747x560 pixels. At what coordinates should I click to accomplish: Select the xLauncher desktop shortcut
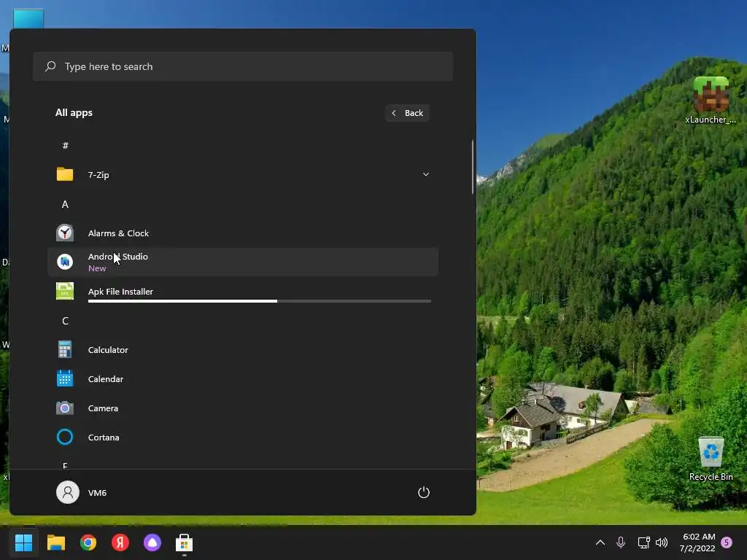point(711,101)
